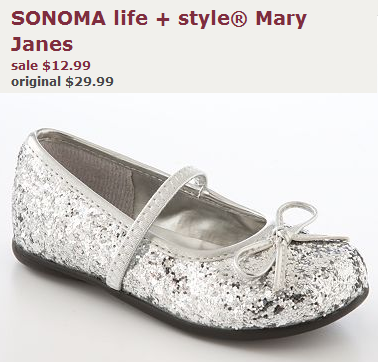Screen dimensions: 378x362
Task: Click the $29.99 original amount
Action: point(90,81)
